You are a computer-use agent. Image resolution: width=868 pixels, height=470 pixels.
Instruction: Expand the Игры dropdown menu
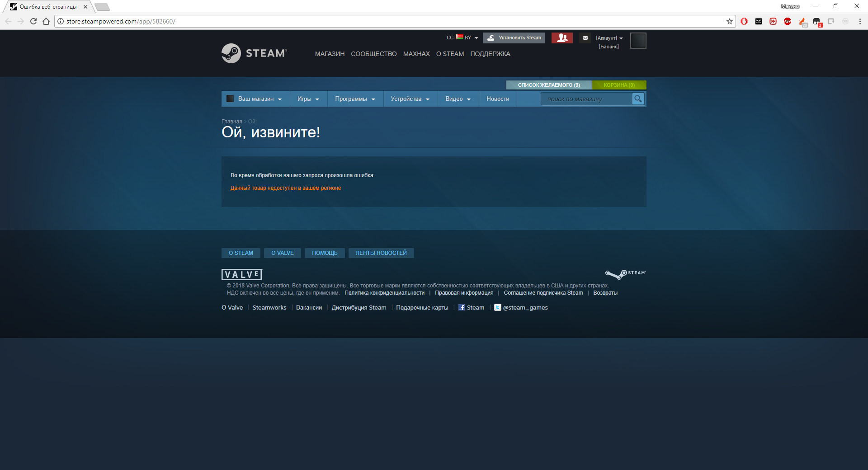pos(308,99)
